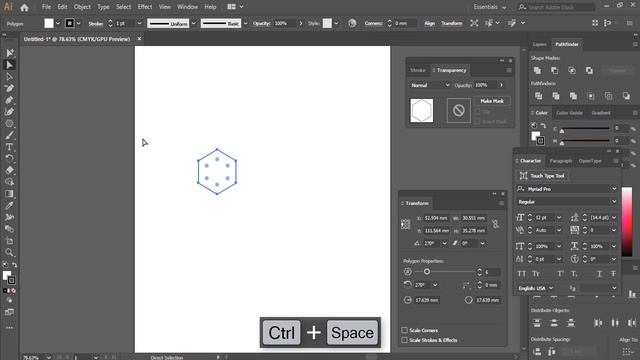This screenshot has width=640, height=360.
Task: Select the Gradient tool
Action: pos(9,194)
